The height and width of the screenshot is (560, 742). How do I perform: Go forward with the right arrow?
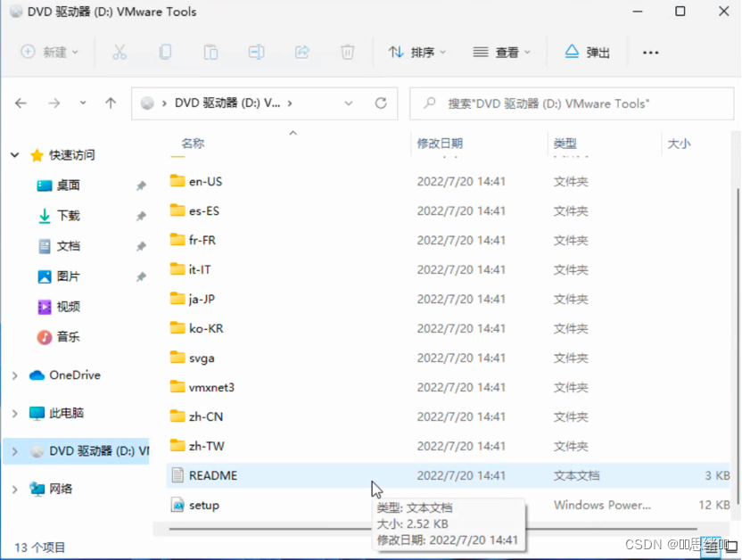(x=54, y=103)
